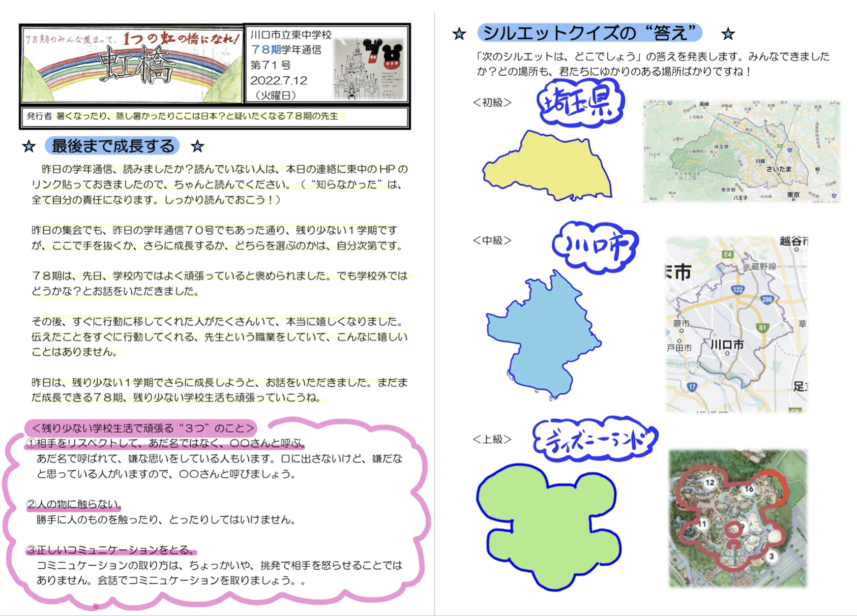Click the star left of シルエットクイズ heading
This screenshot has height=616, width=857.
tap(459, 34)
